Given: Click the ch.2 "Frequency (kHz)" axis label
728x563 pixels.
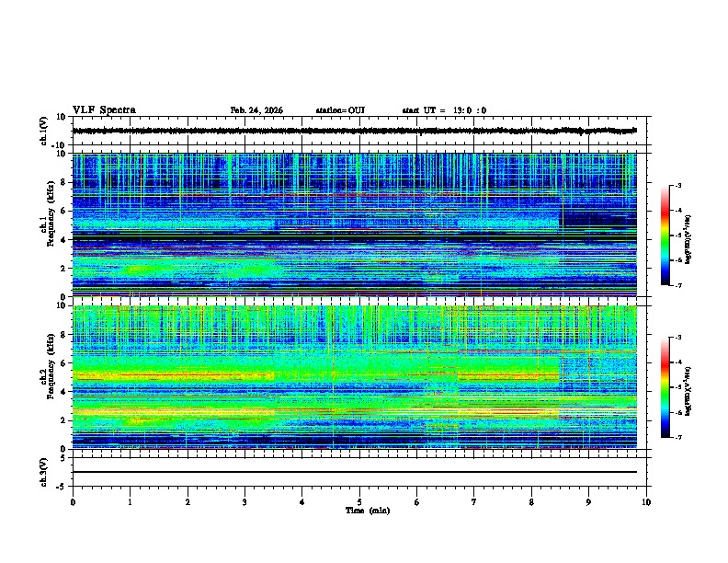Looking at the screenshot, I should pos(51,366).
